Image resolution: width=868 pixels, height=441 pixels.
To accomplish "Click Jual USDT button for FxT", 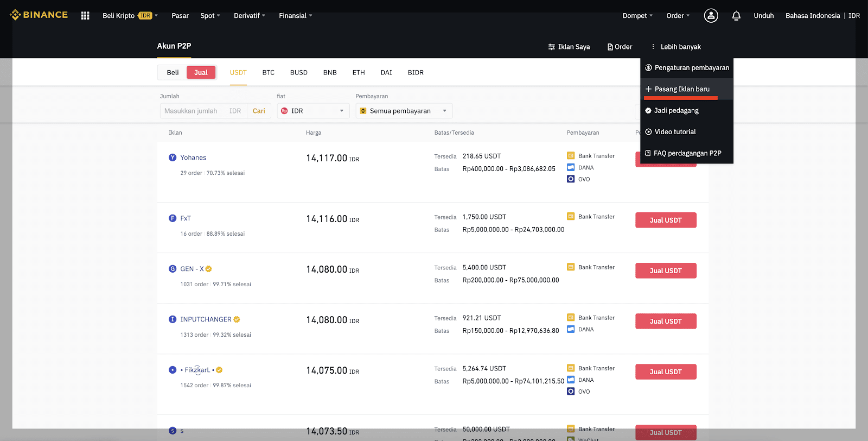I will [x=666, y=220].
